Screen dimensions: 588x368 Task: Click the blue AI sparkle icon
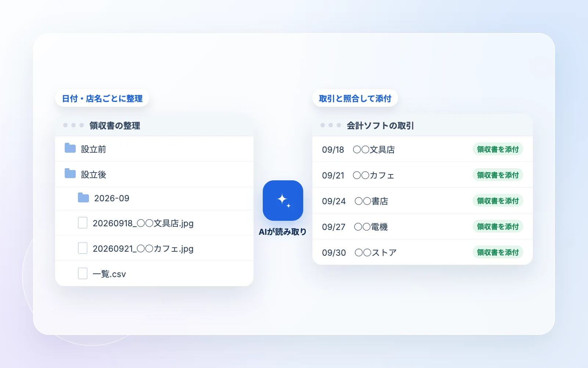tap(283, 201)
